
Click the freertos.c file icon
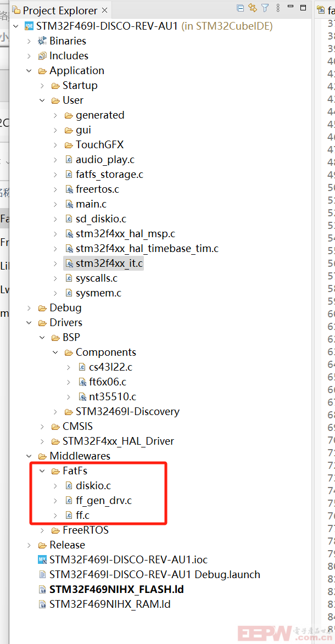[69, 189]
